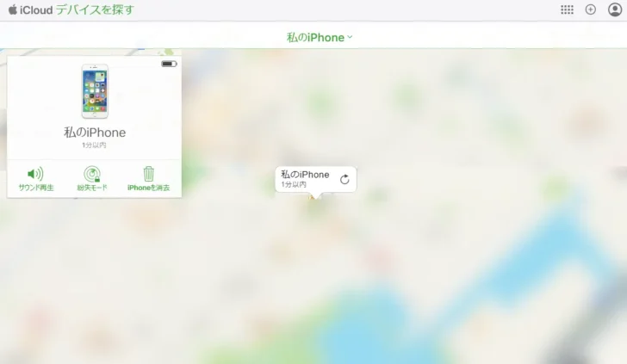Open the iCloud app launcher grid
Viewport: 627px width, 364px height.
pyautogui.click(x=567, y=9)
